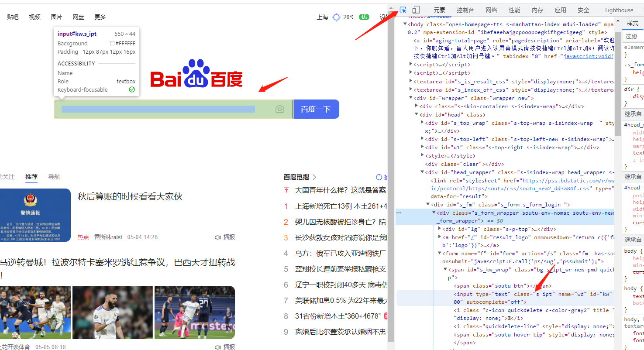Open the 图片 link
The height and width of the screenshot is (350, 644).
(x=56, y=17)
